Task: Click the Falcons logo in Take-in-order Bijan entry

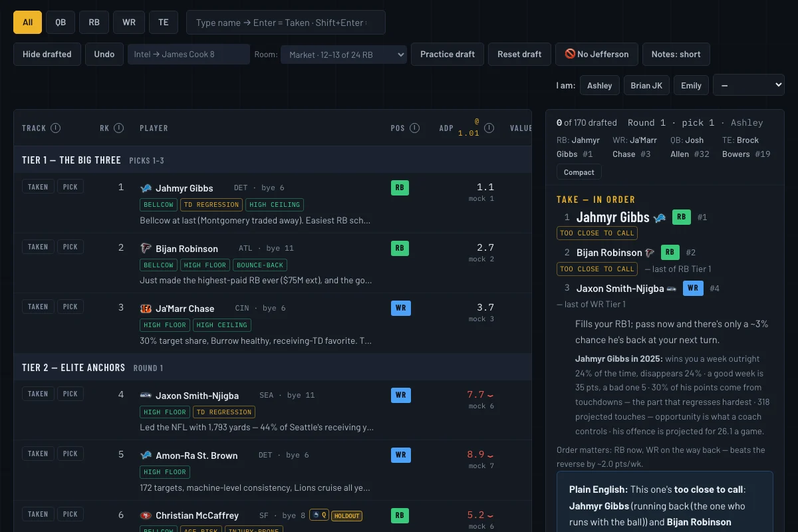Action: point(650,253)
